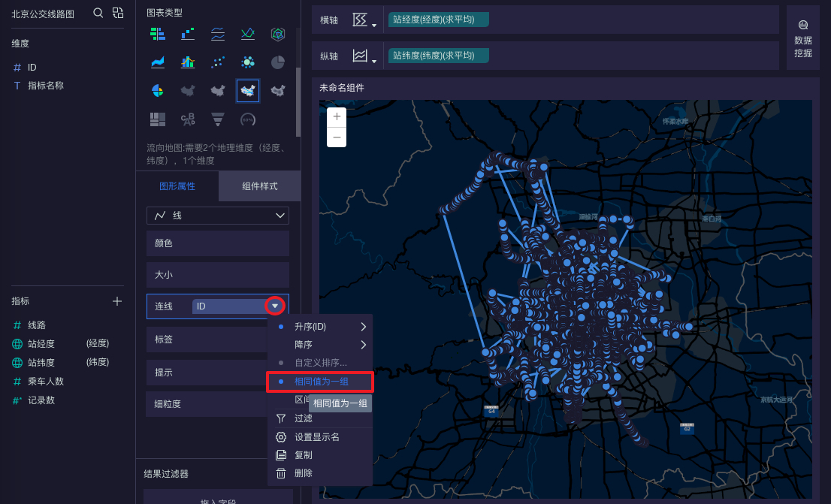Image resolution: width=831 pixels, height=504 pixels.
Task: Click the switch table icon beside search
Action: [118, 13]
